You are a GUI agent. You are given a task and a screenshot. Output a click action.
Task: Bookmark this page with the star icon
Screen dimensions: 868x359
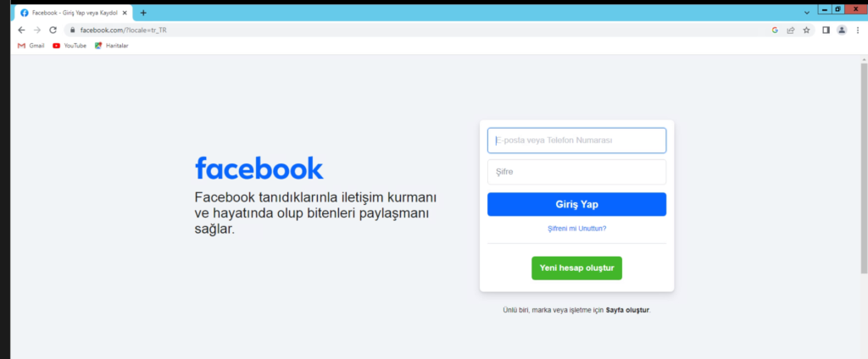click(806, 30)
